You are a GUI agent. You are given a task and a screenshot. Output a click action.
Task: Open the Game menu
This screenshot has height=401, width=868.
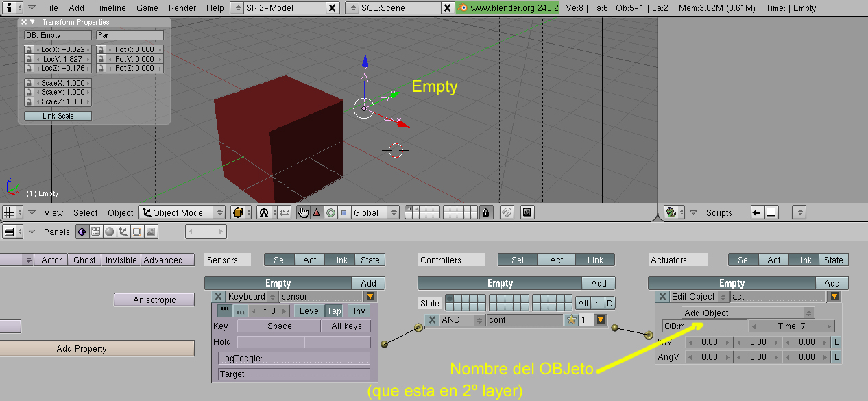(x=147, y=8)
